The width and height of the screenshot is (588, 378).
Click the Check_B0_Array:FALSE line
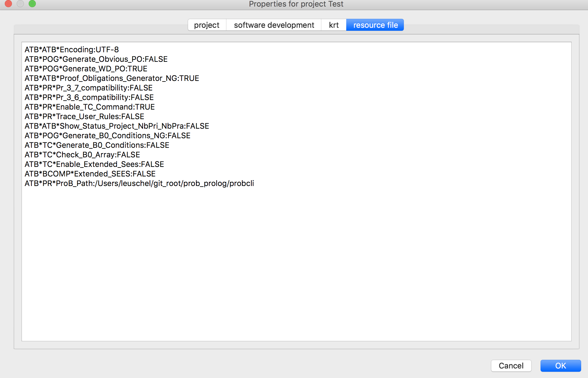pyautogui.click(x=82, y=155)
